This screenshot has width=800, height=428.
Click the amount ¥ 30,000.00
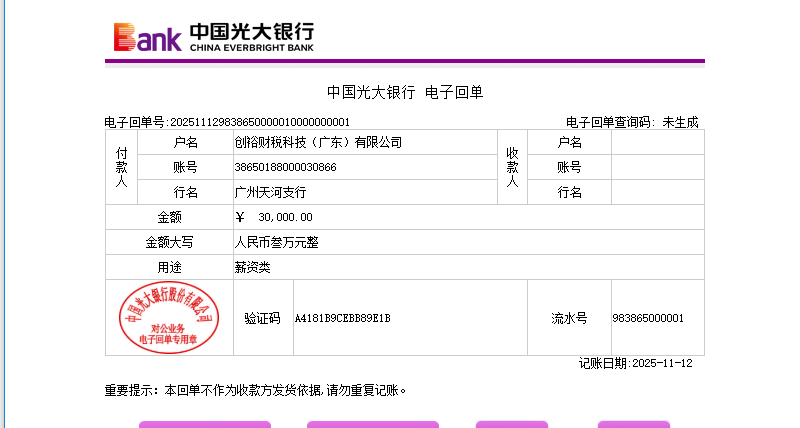pos(274,217)
